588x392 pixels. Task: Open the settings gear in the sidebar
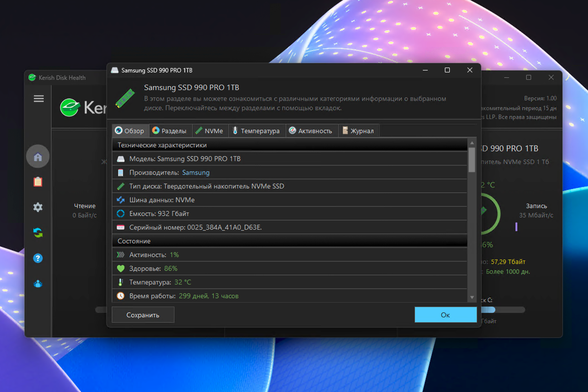pos(38,207)
